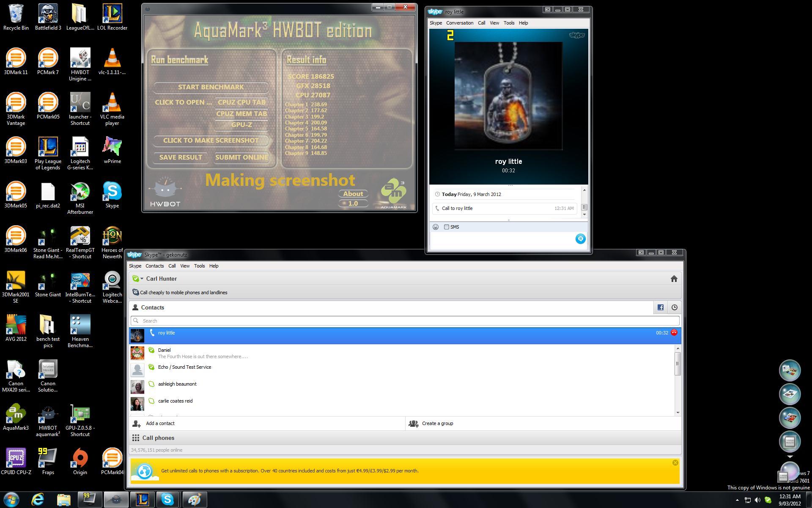Open Contacts menu in Skype main window
Viewport: 812px width, 508px height.
[155, 266]
